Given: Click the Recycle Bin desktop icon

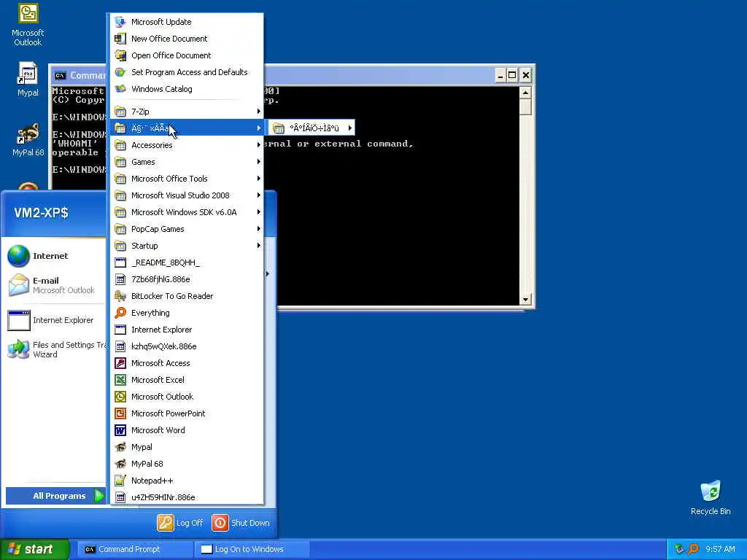Looking at the screenshot, I should point(711,497).
